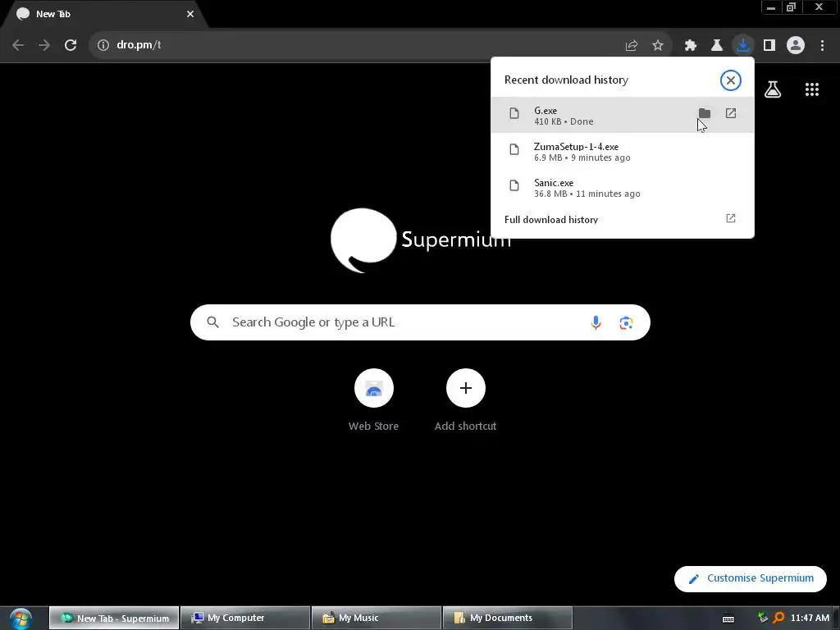Click G.exe file icon
This screenshot has width=840, height=630.
(x=514, y=113)
